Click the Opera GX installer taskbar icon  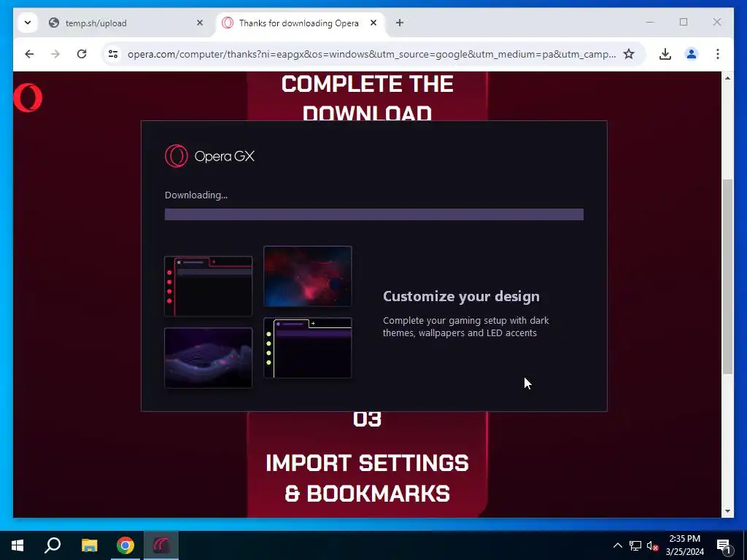click(161, 545)
